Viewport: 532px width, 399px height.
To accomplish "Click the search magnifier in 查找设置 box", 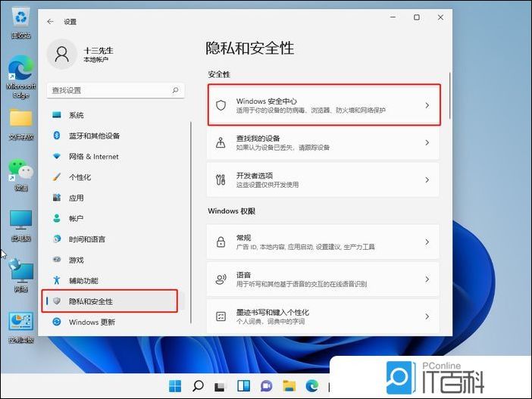I will 175,90.
